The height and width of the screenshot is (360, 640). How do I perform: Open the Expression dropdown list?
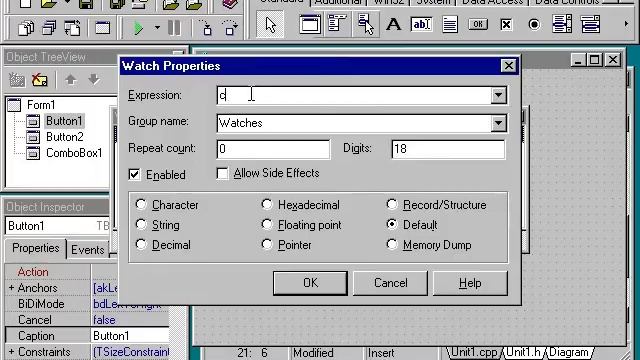[x=498, y=95]
